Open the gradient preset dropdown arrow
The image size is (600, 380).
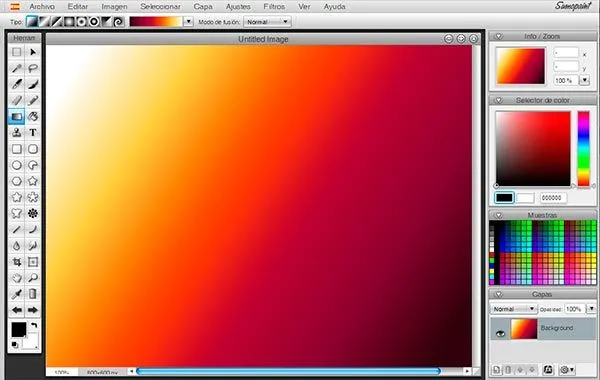pos(188,22)
